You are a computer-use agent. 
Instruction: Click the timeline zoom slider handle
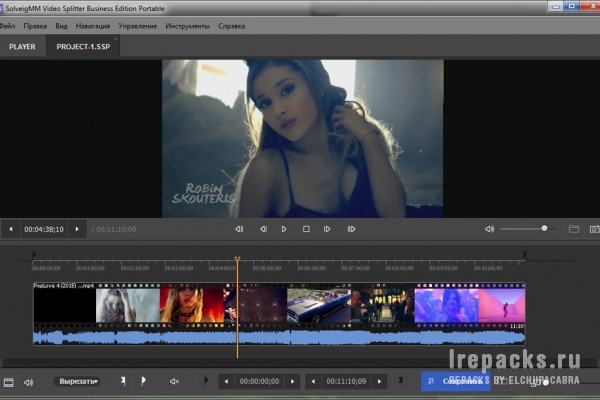tap(546, 382)
